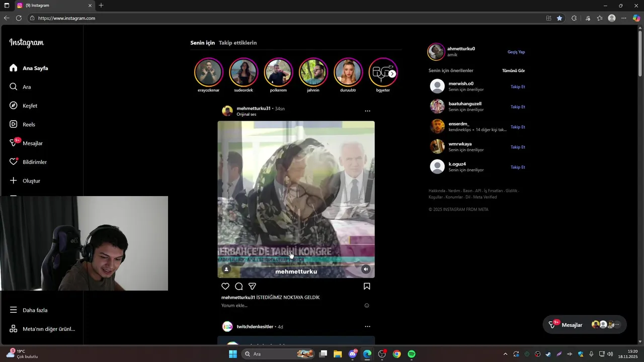Open erayozkenar's story
Screen dimensions: 644x362
[x=208, y=72]
